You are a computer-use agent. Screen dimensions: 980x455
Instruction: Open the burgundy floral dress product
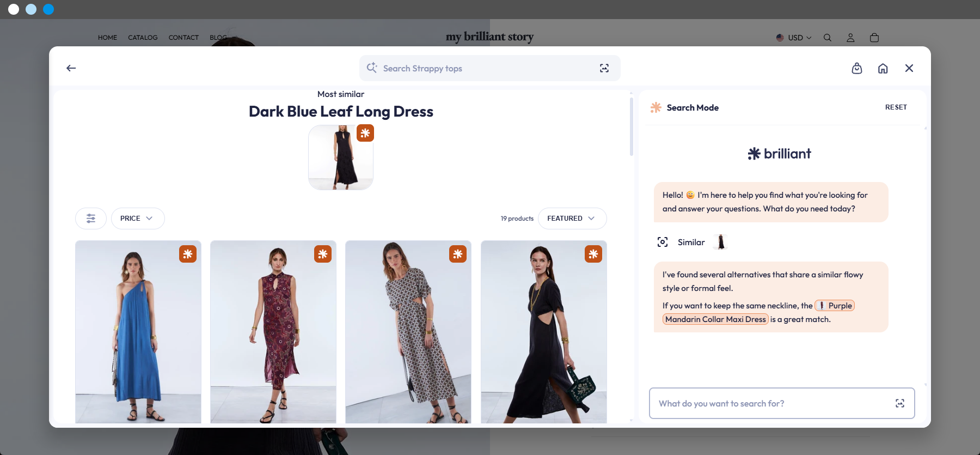pos(273,332)
